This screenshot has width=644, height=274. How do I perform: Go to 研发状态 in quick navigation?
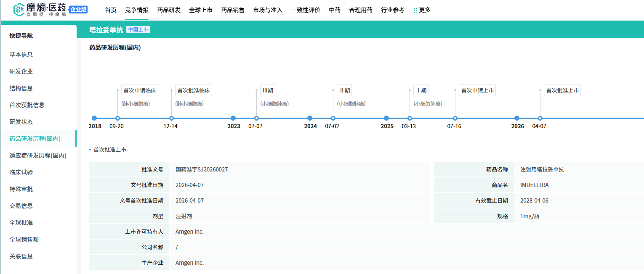pyautogui.click(x=21, y=122)
